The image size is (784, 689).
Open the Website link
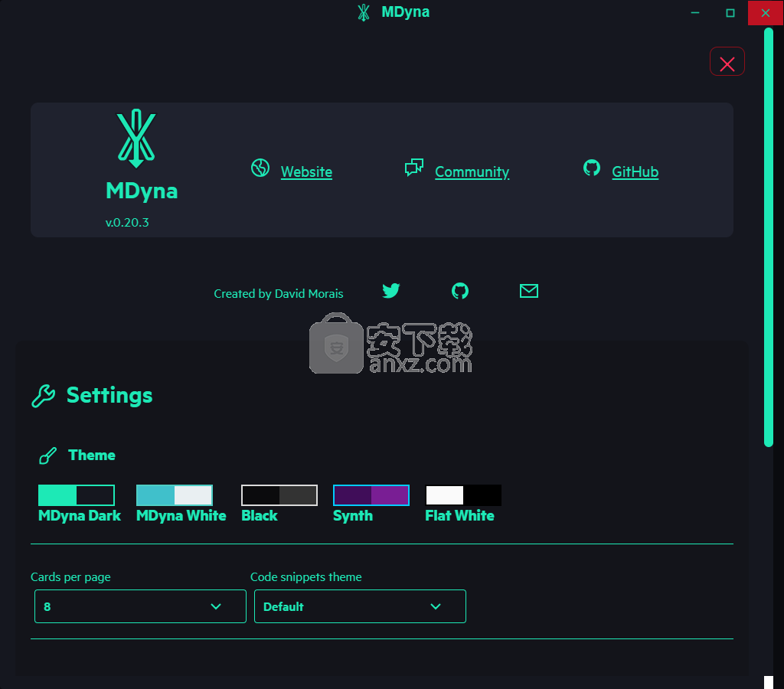(306, 171)
